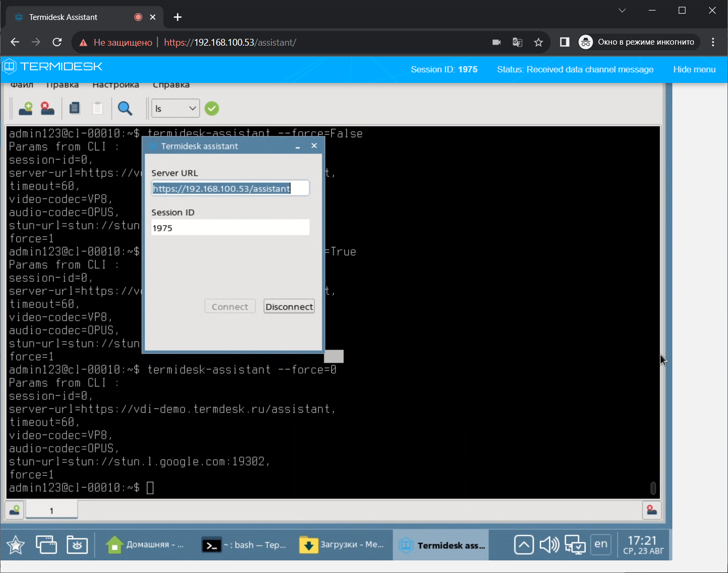Viewport: 728px width, 573px height.
Task: Click the close tab toolbar icon
Action: click(x=48, y=109)
